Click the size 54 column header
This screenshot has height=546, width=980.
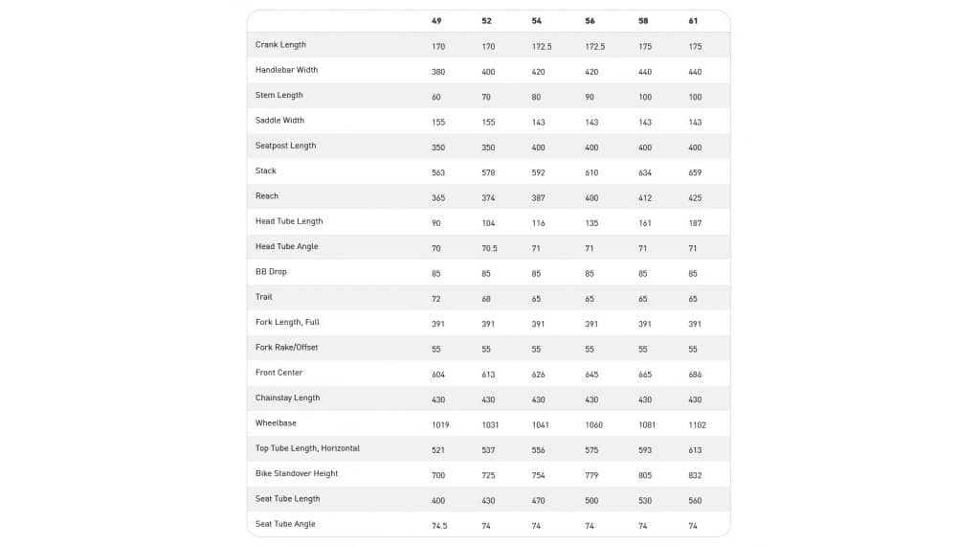pyautogui.click(x=537, y=21)
